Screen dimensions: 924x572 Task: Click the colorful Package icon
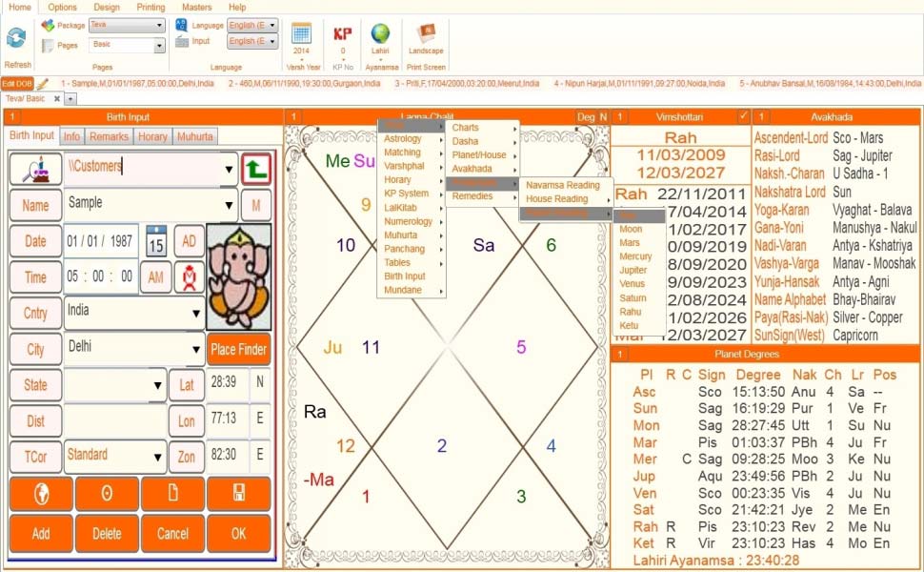pos(48,26)
